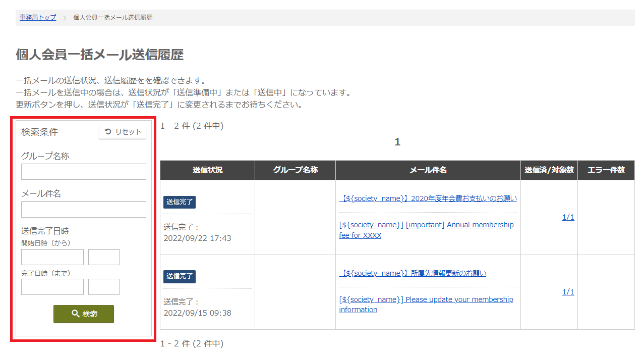Click the result count text below the table
Screen dimensions: 644x352
pyautogui.click(x=192, y=343)
